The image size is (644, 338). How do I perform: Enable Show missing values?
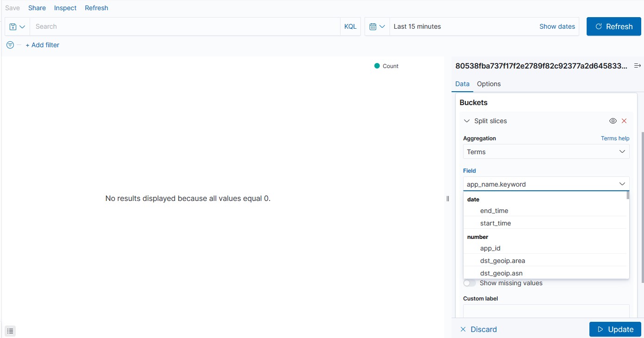[469, 282]
